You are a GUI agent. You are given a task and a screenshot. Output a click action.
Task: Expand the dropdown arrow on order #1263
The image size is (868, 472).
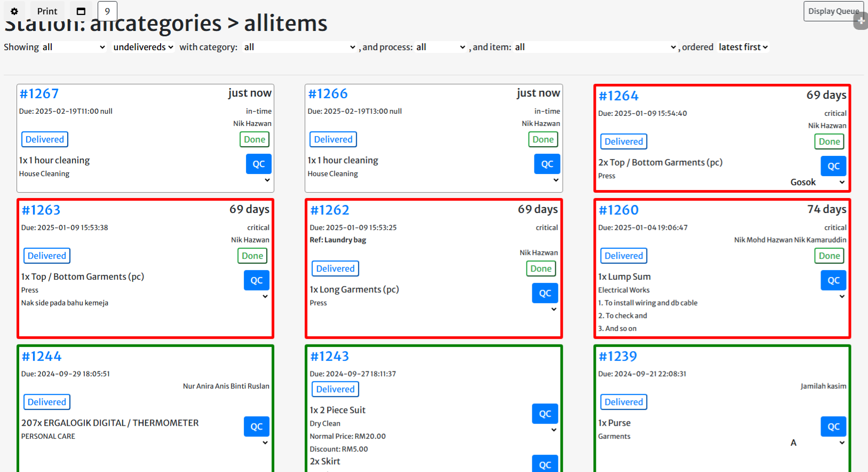pos(265,297)
